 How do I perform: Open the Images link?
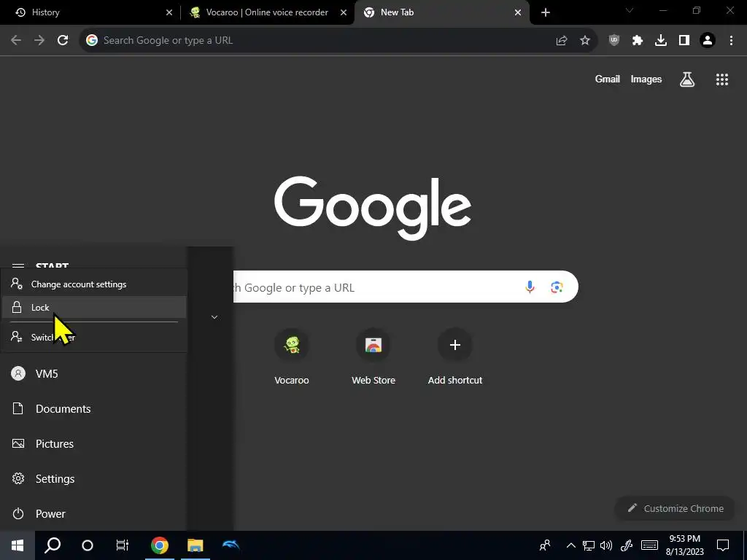646,79
